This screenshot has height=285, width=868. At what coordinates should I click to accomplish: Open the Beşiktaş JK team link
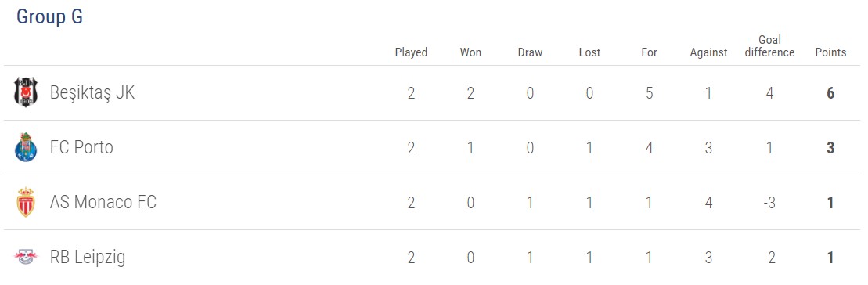point(92,93)
